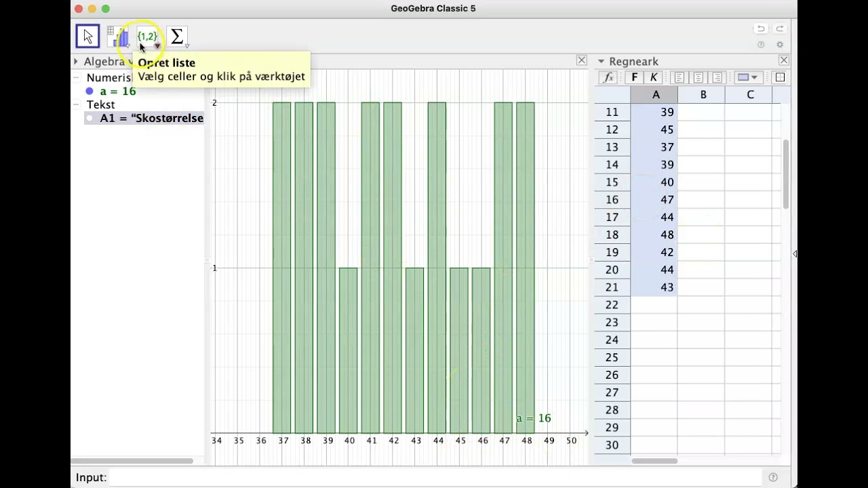
Task: Click cell A13 containing 37
Action: point(654,147)
